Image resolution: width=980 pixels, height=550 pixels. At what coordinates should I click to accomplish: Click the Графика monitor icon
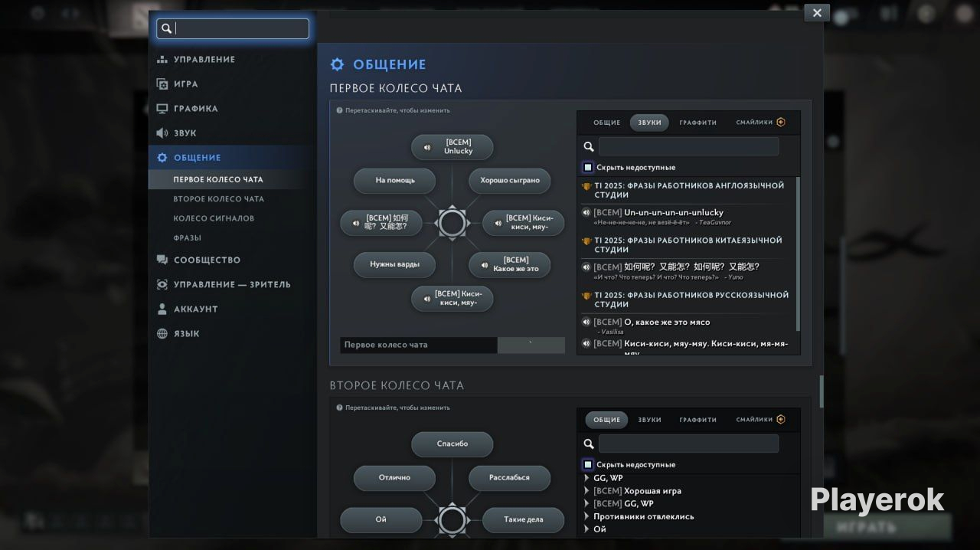[x=162, y=109]
